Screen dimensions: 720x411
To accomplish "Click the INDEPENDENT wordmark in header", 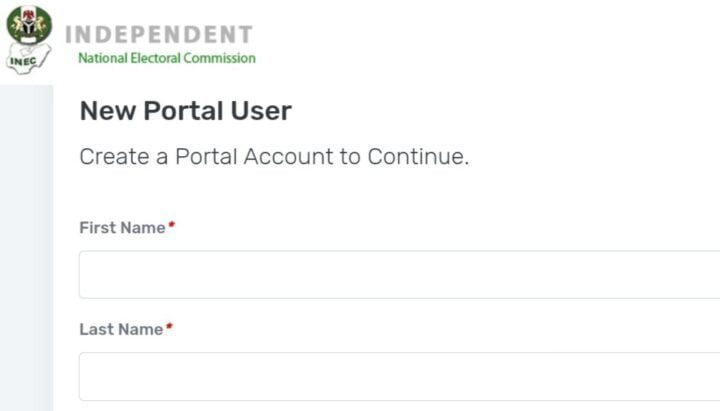I will point(159,34).
